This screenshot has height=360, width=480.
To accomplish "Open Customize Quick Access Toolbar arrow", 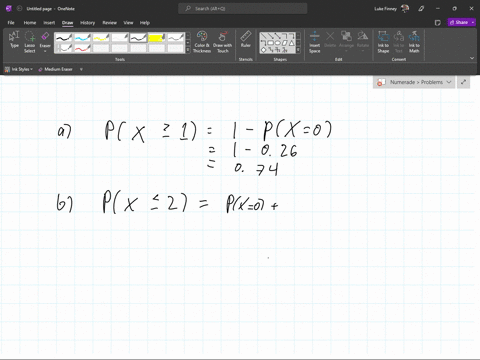I will tap(81, 69).
